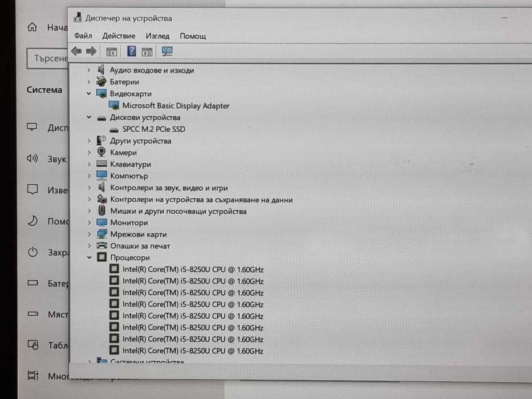Click the SPCC M.2 PCIe SSD disk icon

(114, 129)
